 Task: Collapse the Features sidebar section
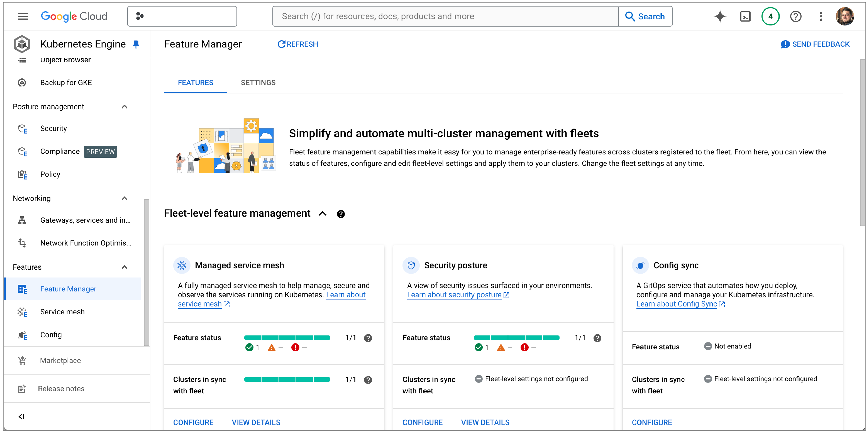(x=124, y=267)
